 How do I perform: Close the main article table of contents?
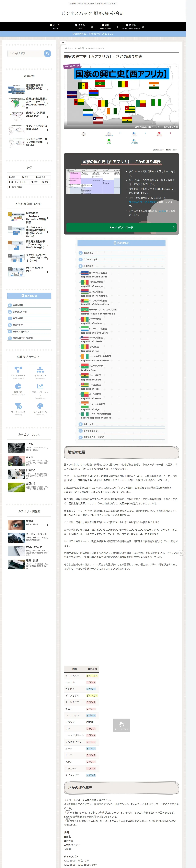(x=121, y=243)
